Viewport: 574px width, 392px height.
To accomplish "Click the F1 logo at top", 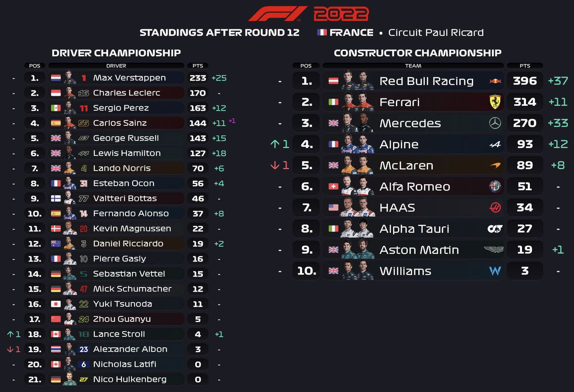I will click(278, 14).
